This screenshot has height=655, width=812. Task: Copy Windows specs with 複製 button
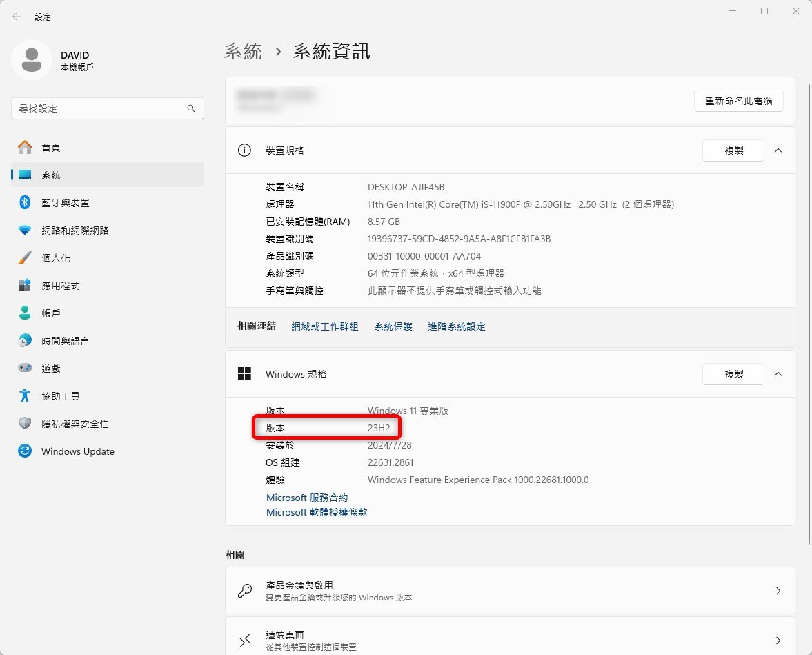click(733, 374)
